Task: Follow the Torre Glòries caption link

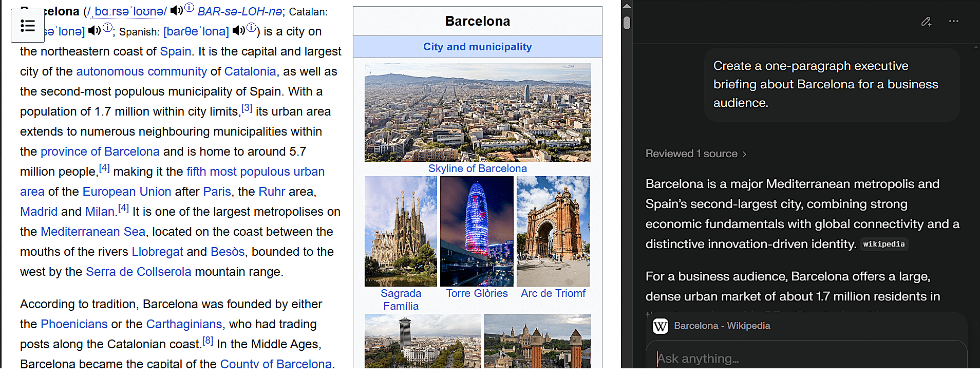Action: click(x=477, y=293)
